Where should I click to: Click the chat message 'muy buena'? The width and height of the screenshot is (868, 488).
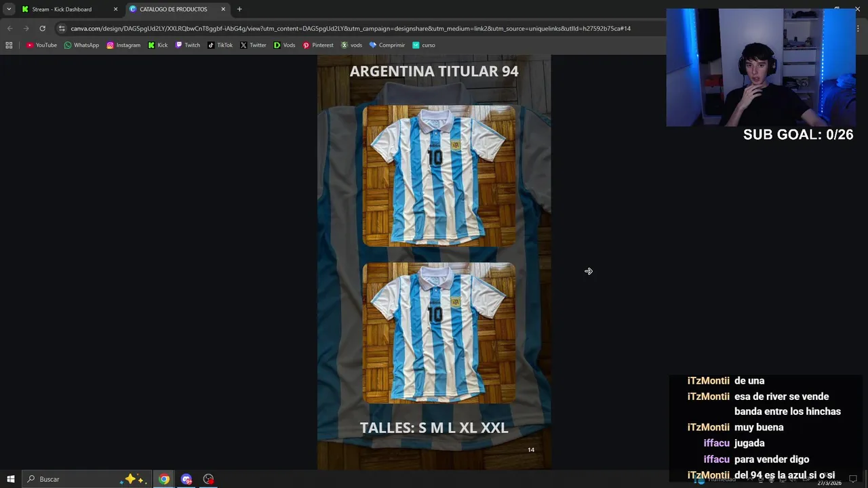(759, 427)
